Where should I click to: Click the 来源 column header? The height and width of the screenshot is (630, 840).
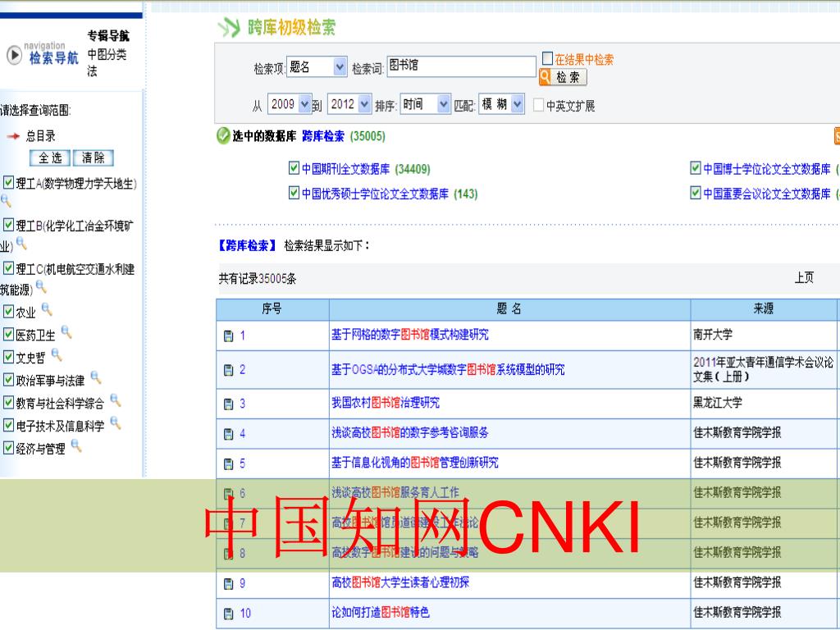[764, 308]
